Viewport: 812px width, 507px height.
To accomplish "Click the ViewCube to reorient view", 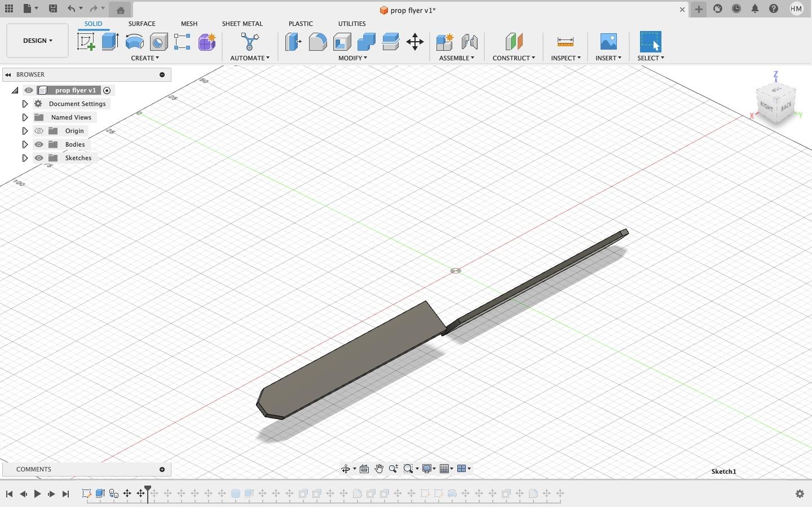I will (776, 103).
